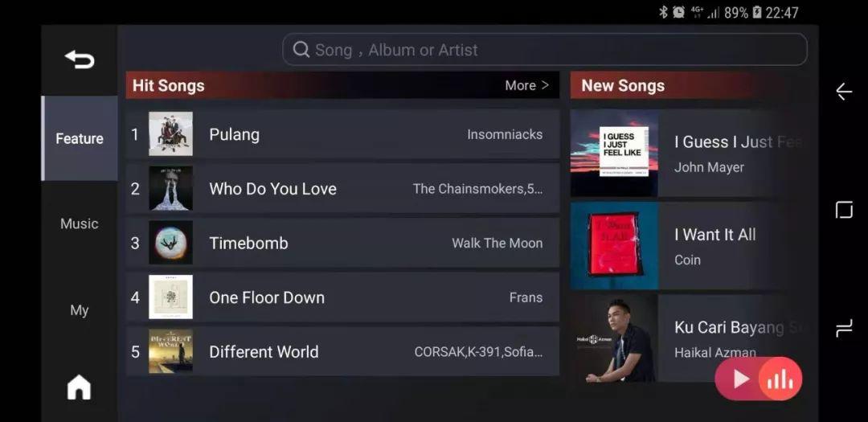Check the battery status icon
This screenshot has height=422, width=868.
tap(757, 12)
